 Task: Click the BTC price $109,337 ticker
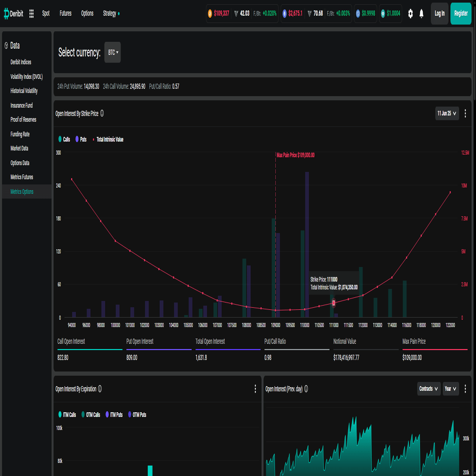pyautogui.click(x=222, y=14)
